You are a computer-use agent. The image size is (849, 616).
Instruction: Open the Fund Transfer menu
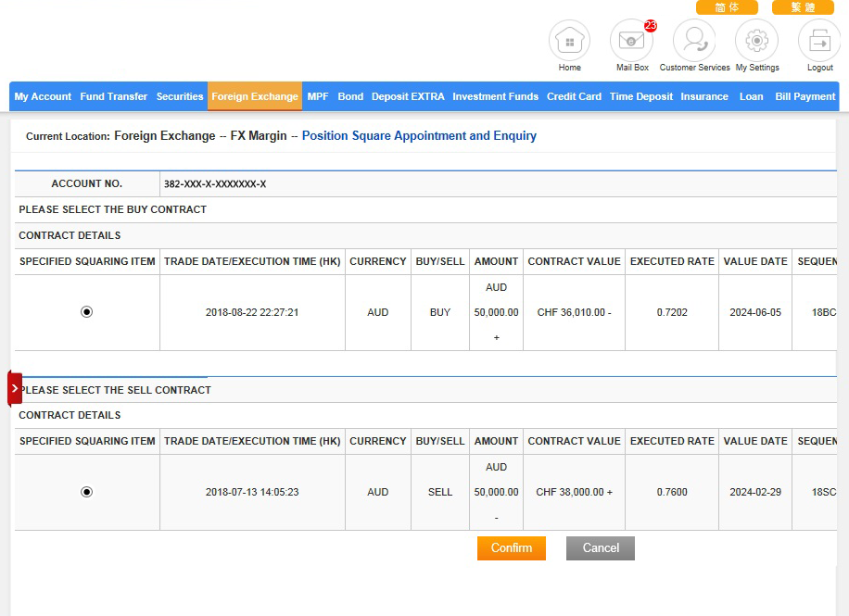pyautogui.click(x=114, y=96)
